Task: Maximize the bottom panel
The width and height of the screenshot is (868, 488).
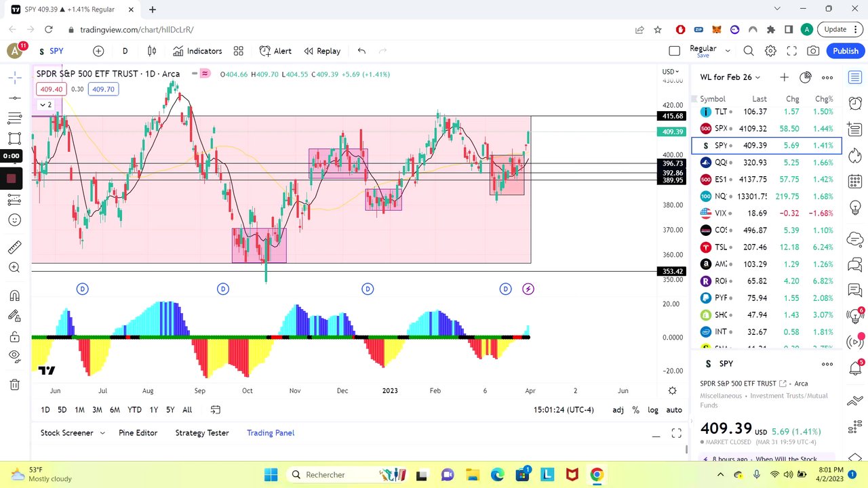Action: [676, 434]
